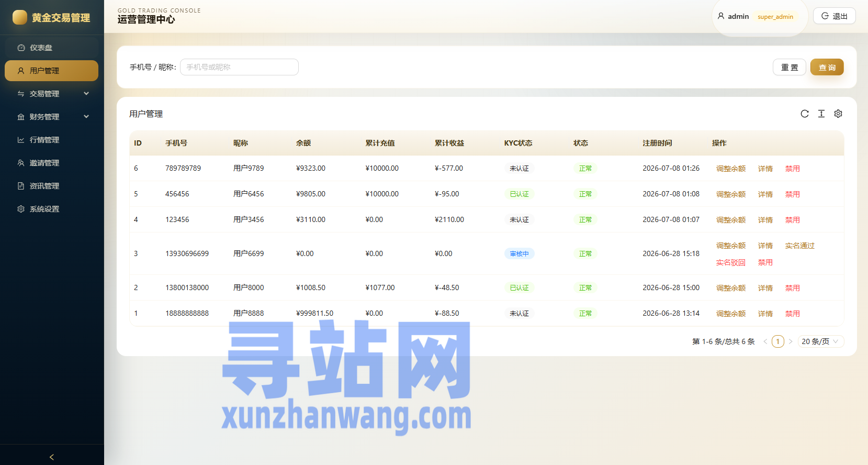The image size is (868, 465).
Task: Open 资讯管理 menu item
Action: tap(51, 186)
